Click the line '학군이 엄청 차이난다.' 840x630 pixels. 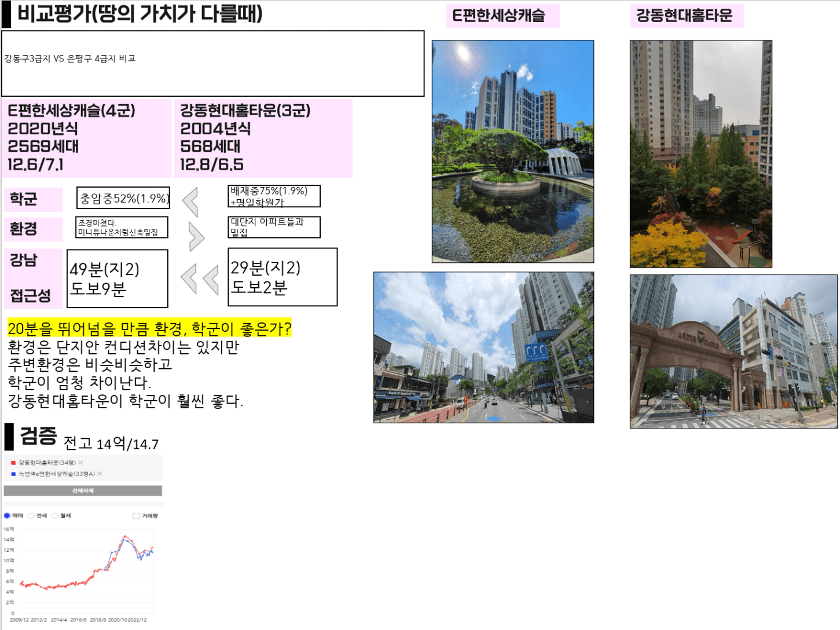pos(79,383)
